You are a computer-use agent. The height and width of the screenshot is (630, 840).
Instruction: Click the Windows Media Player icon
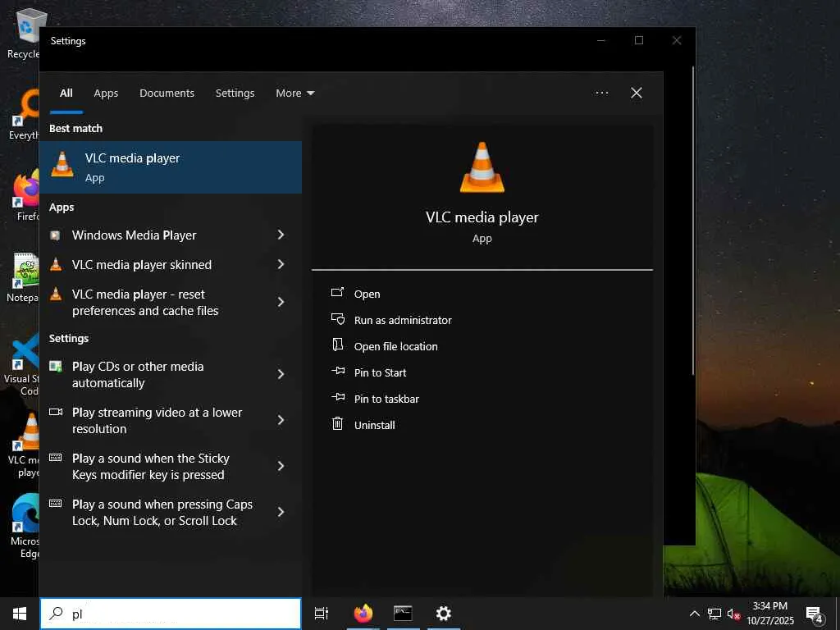click(55, 235)
